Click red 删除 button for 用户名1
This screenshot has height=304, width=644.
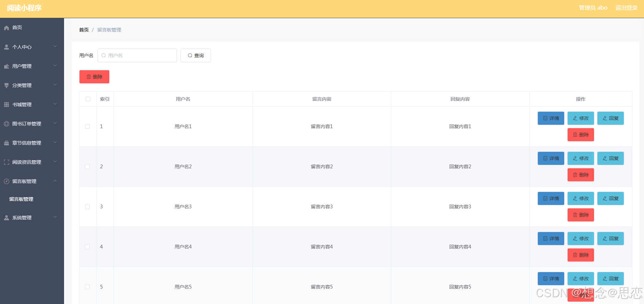click(581, 135)
